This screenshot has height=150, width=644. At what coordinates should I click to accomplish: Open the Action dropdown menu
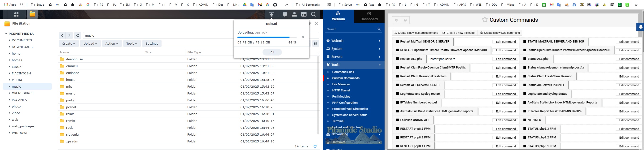click(112, 43)
